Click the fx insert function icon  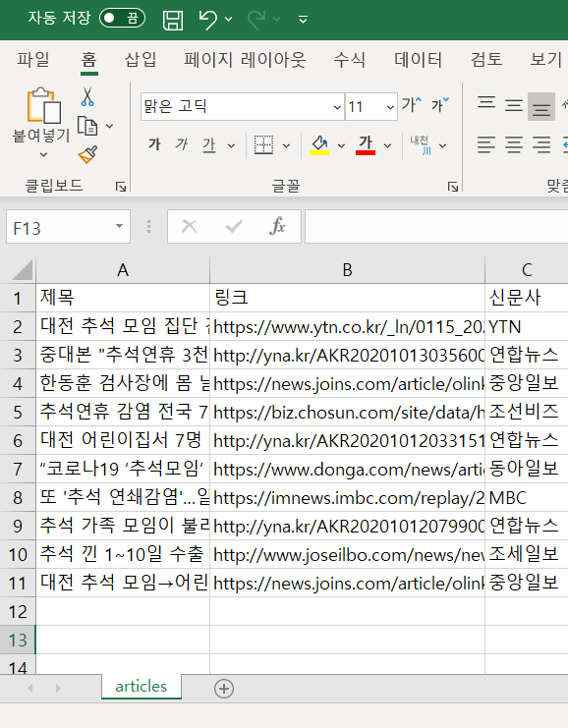pos(277,227)
